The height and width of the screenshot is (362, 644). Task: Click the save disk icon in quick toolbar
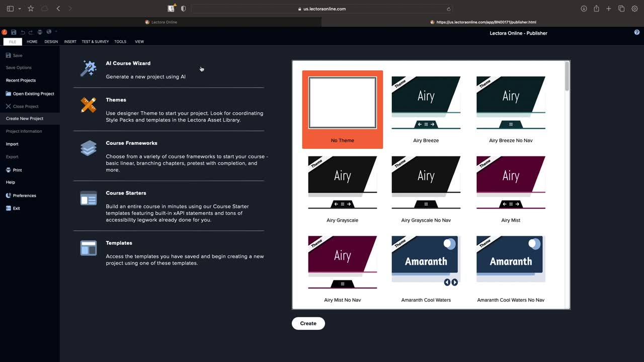(x=14, y=32)
